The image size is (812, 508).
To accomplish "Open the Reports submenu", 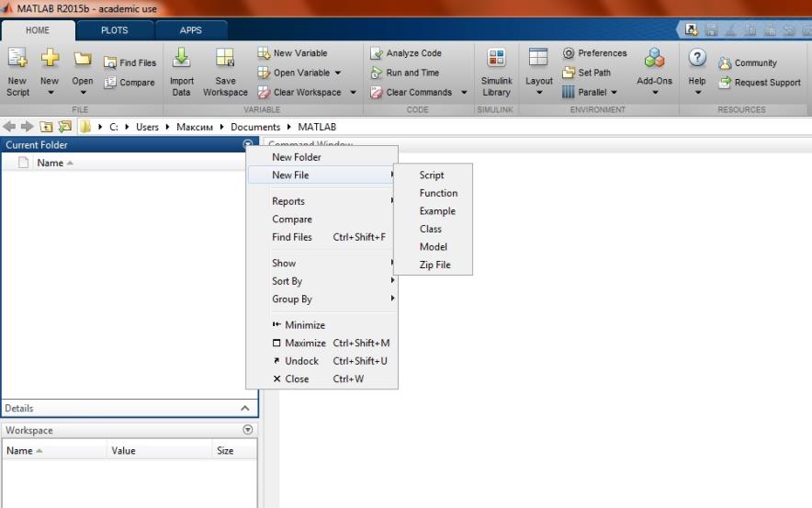I will [322, 201].
